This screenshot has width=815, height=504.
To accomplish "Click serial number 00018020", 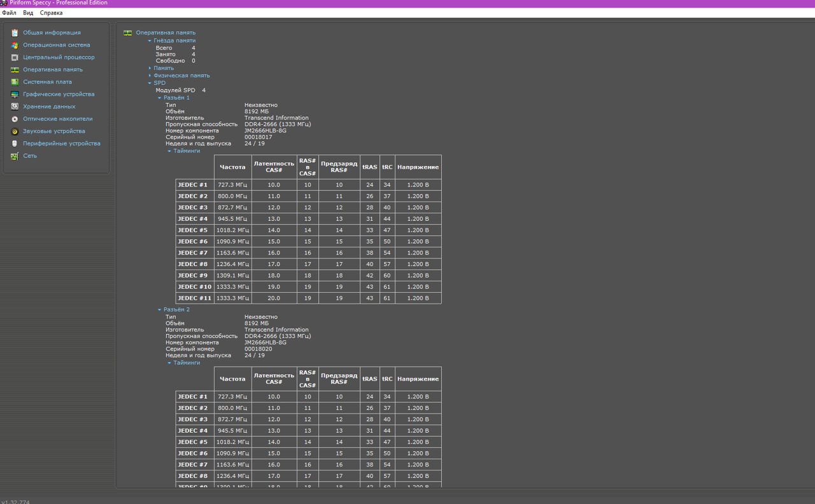I will [x=258, y=349].
